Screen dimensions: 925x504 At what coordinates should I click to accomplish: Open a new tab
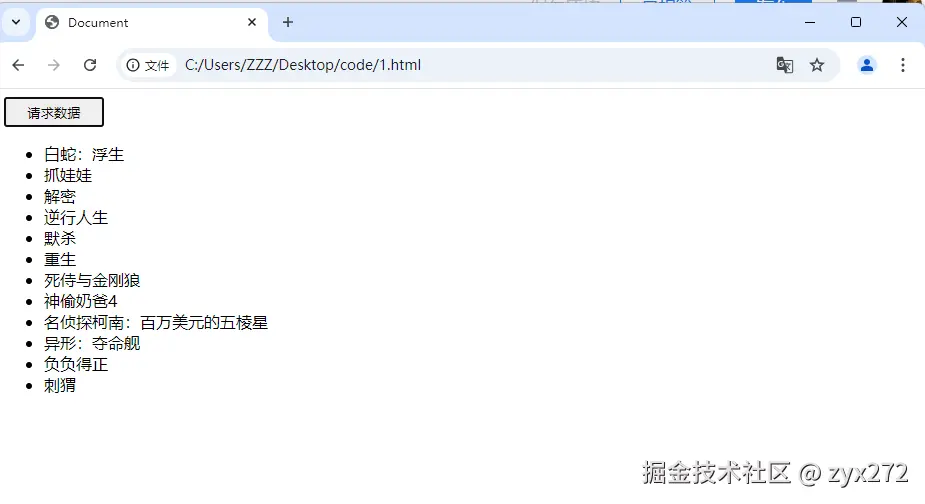click(288, 22)
